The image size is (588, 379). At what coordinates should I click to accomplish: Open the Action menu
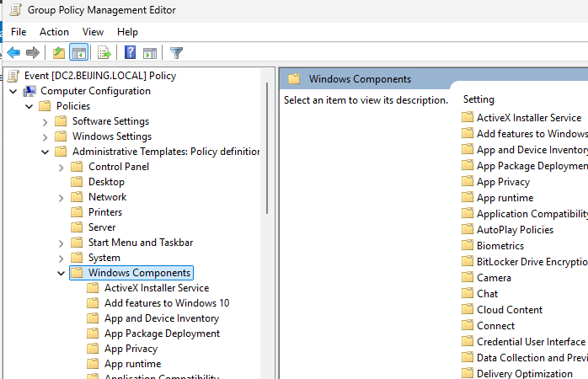tap(55, 32)
